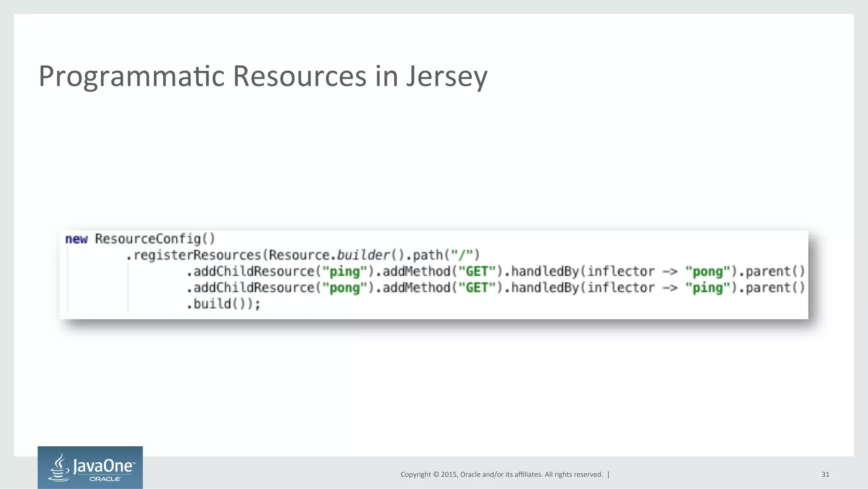Viewport: 868px width, 489px height.
Task: Click the ORACLE text in logo
Action: pyautogui.click(x=105, y=479)
